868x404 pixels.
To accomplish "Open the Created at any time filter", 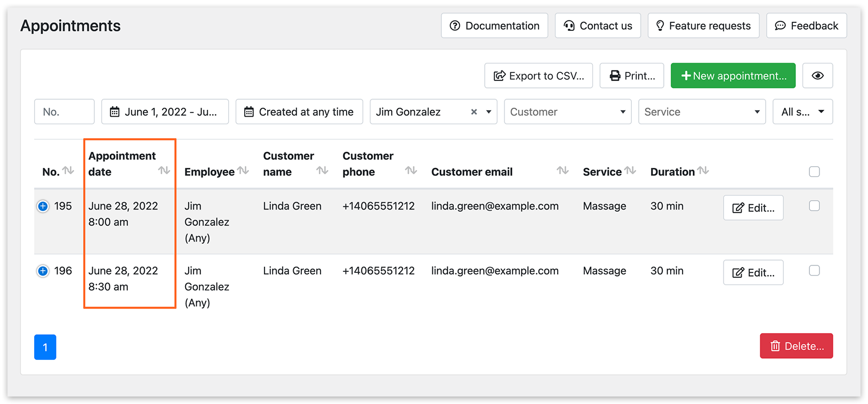I will coord(299,112).
